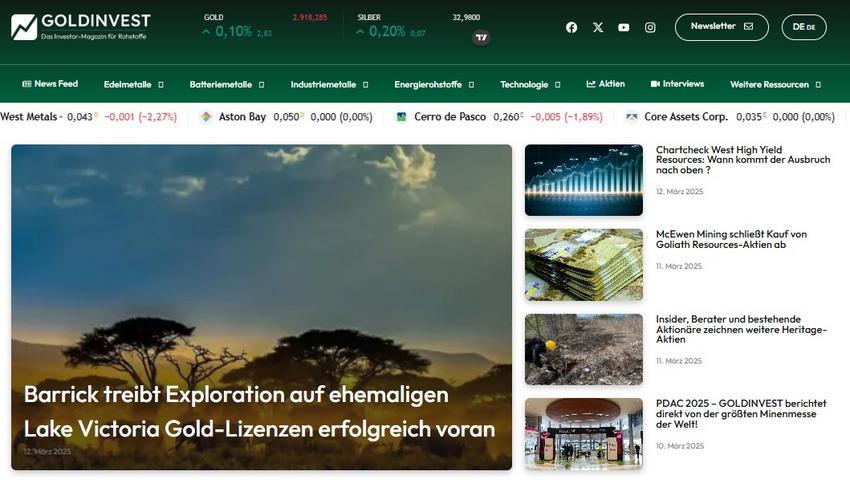
Task: Expand the Weitere Ressourcen menu
Action: 775,85
